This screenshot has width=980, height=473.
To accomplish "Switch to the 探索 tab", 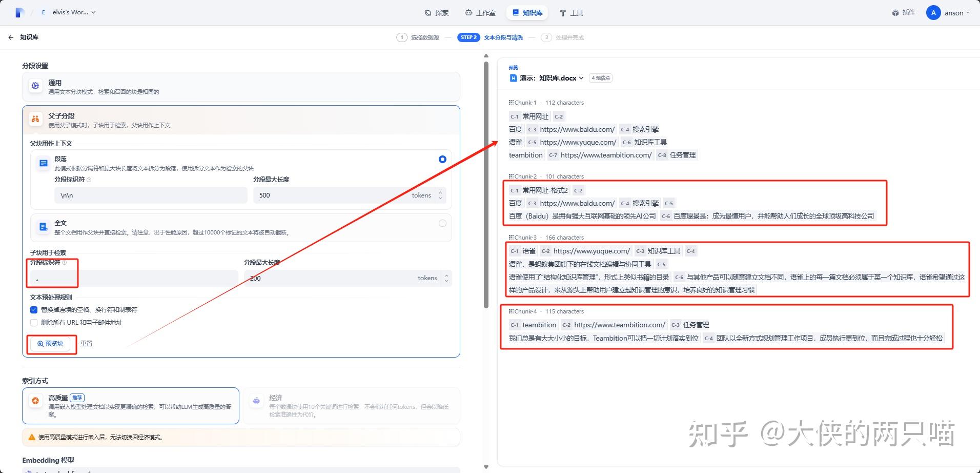I will (x=437, y=13).
